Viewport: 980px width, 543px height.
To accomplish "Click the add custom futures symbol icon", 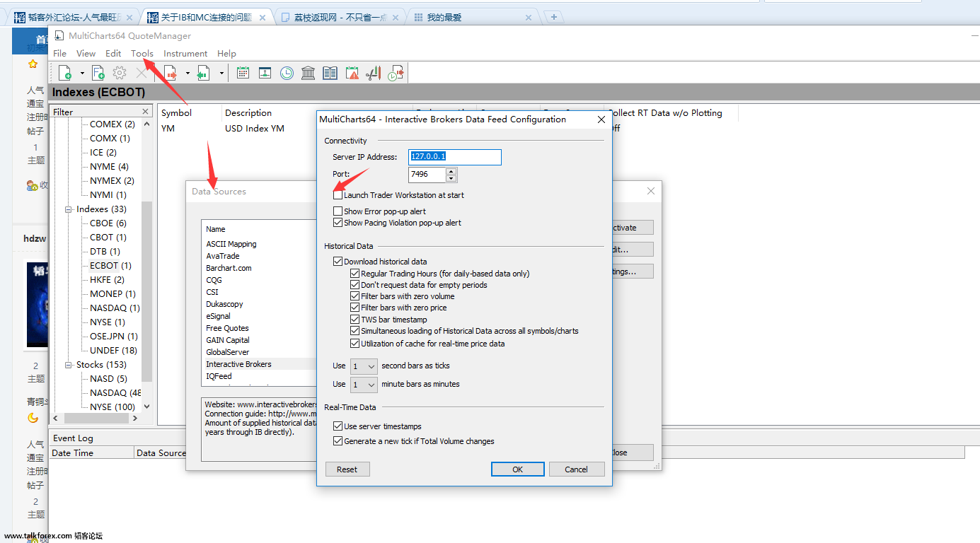I will tap(98, 72).
